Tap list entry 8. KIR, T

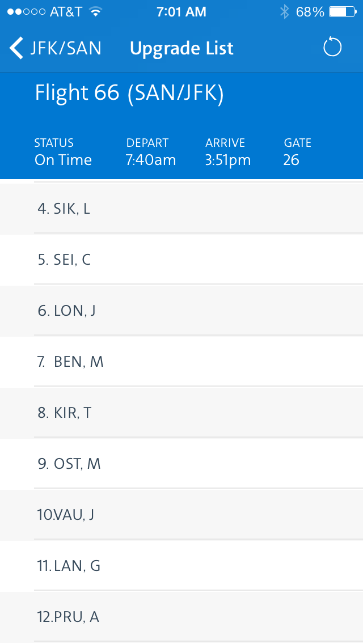pos(181,412)
